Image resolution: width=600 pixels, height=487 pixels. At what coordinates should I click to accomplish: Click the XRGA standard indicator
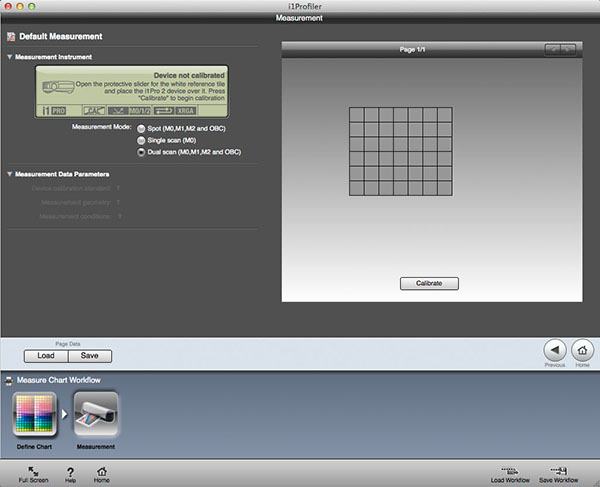coord(186,111)
